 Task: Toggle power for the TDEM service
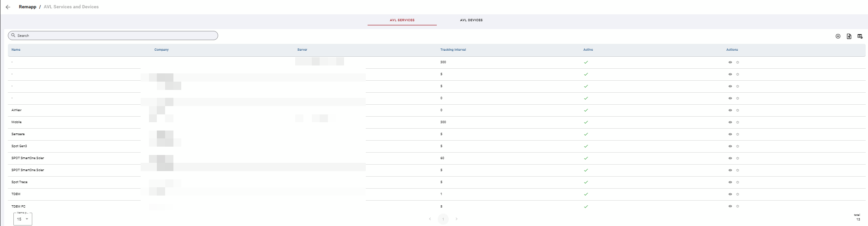(x=737, y=194)
